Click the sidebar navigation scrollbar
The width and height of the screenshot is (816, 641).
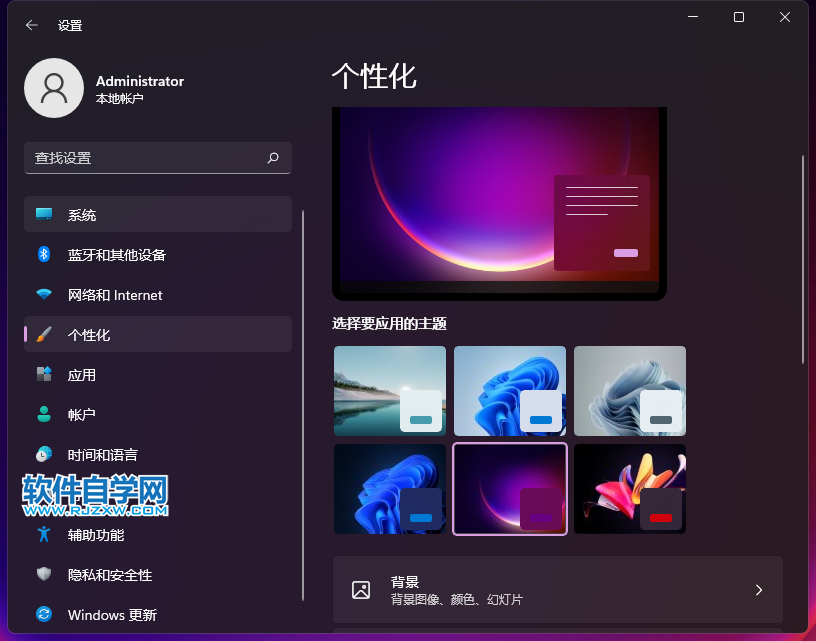tap(302, 405)
